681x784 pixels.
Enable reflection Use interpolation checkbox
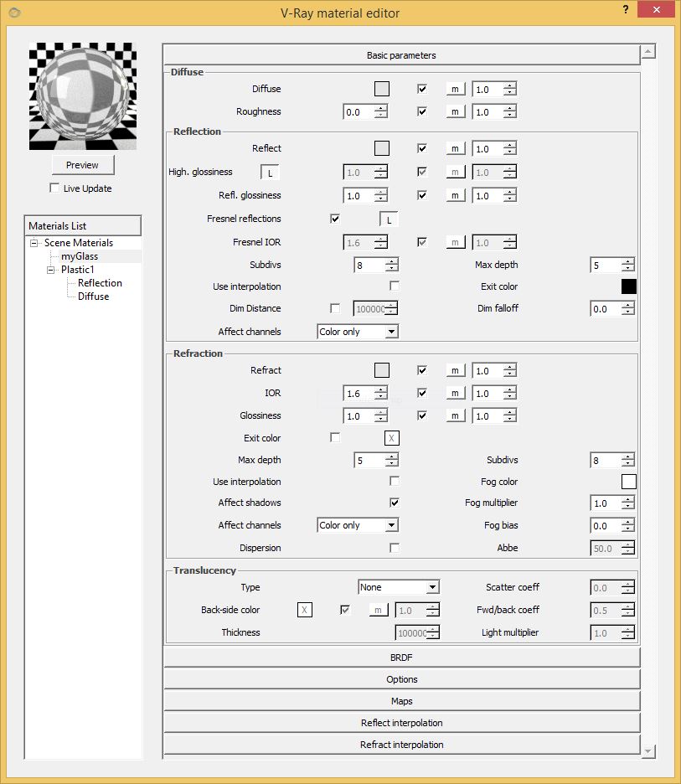tap(395, 286)
